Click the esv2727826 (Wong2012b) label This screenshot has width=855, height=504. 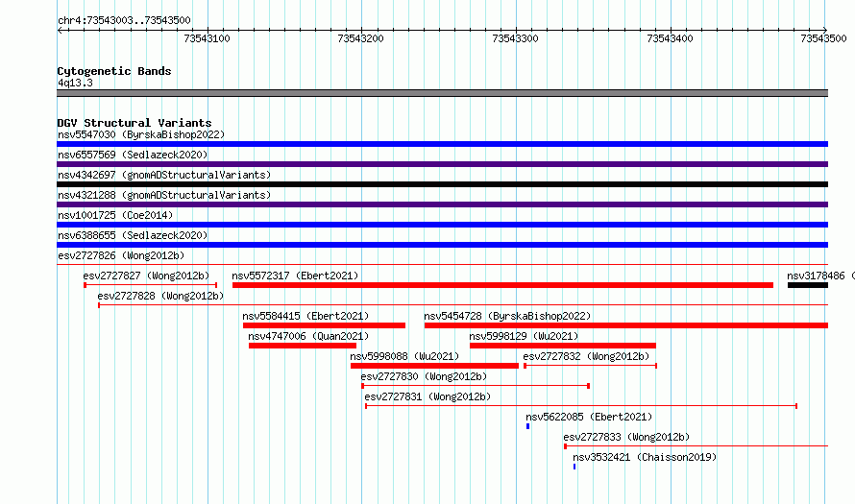pos(121,255)
